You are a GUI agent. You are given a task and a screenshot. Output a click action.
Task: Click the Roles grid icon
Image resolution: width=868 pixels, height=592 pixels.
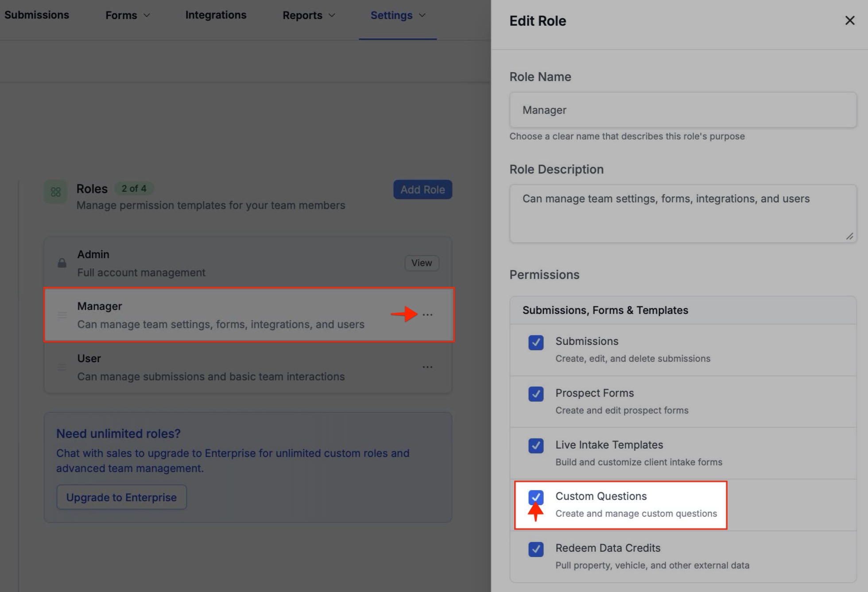pos(56,192)
